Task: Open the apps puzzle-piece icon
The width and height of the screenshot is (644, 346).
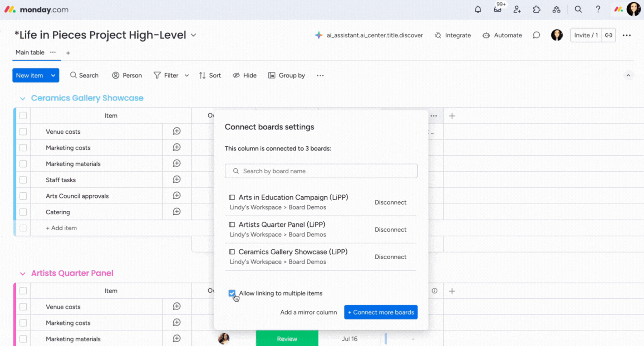Action: coord(537,9)
